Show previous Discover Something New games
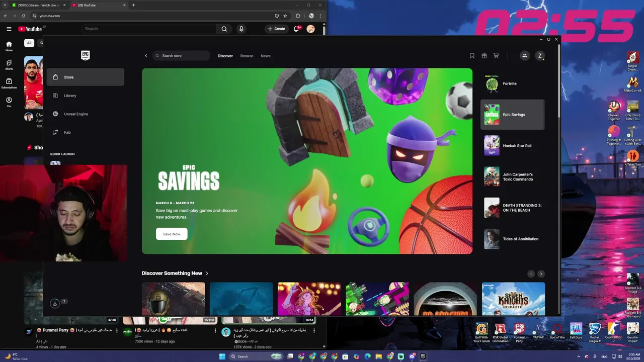644x362 pixels. click(531, 274)
